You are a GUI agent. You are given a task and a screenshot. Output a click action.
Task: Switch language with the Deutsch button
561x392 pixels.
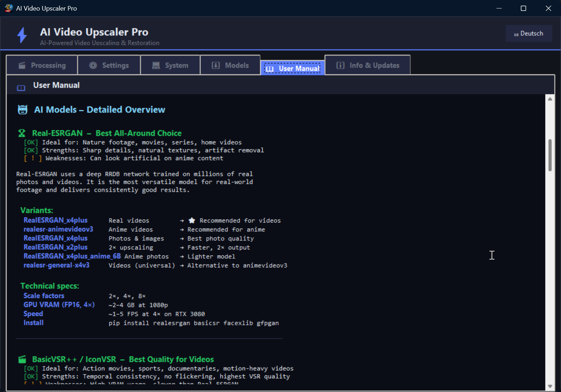[x=529, y=33]
